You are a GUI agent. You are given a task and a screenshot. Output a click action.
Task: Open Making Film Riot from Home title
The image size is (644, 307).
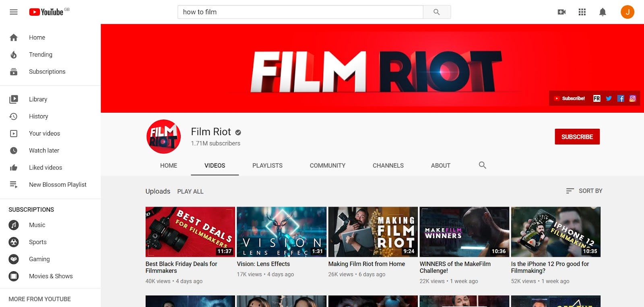click(367, 264)
